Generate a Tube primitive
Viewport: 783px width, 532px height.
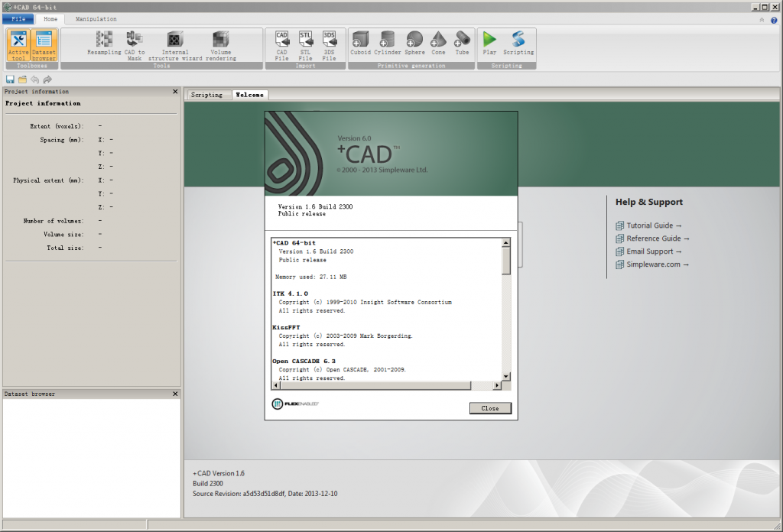pyautogui.click(x=463, y=43)
